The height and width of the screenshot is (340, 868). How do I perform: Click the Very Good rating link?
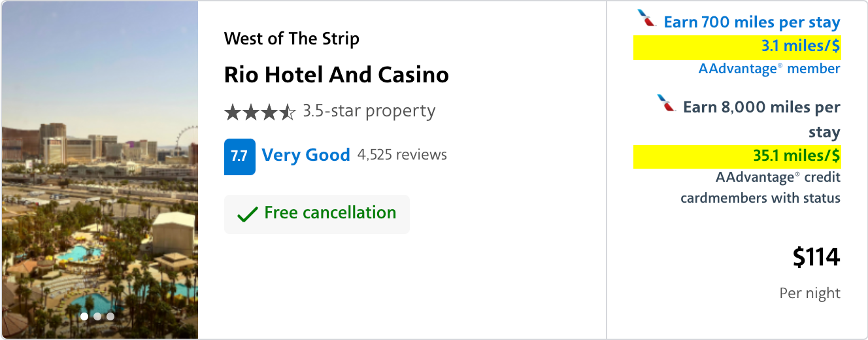pyautogui.click(x=305, y=156)
